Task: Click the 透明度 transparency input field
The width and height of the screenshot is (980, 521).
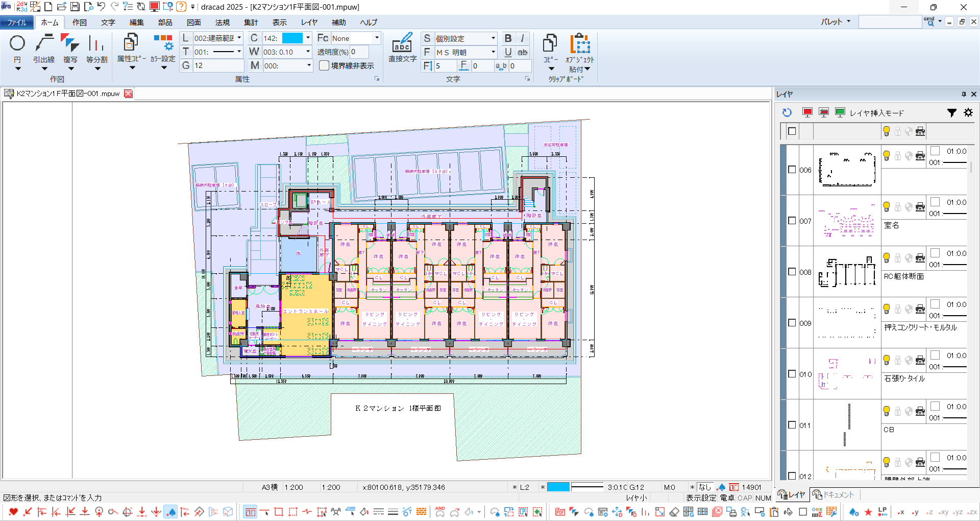Action: pos(359,52)
